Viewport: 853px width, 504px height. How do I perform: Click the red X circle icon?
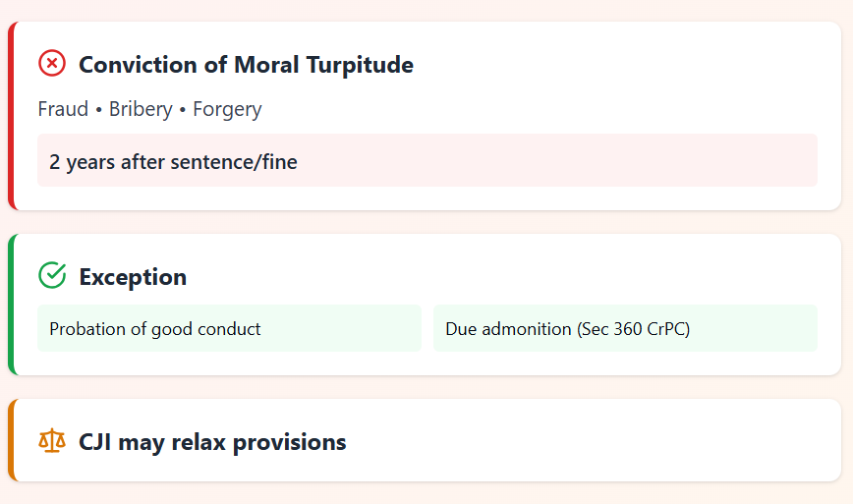[52, 64]
